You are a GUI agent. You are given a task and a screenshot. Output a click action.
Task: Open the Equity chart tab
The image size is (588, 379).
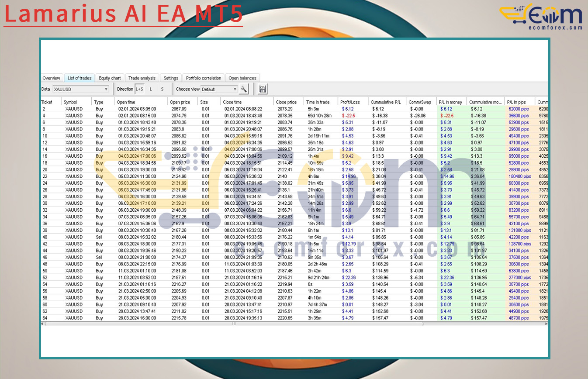[x=110, y=78]
